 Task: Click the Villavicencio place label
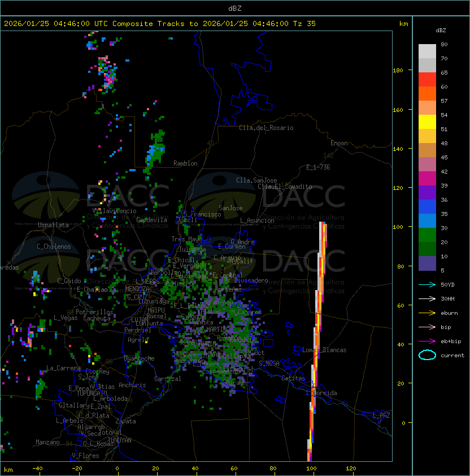tap(114, 211)
